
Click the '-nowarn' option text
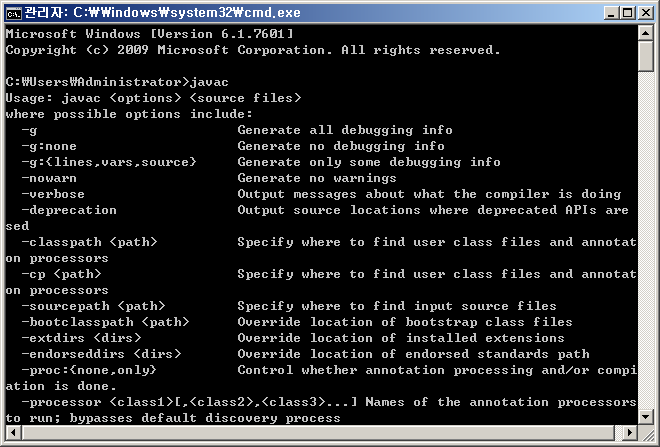[49, 178]
